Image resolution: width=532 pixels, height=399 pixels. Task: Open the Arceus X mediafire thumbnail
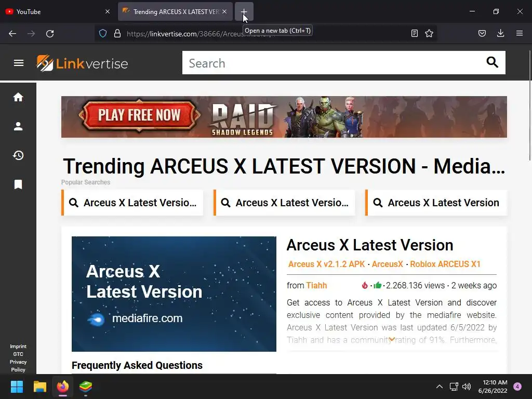click(174, 294)
